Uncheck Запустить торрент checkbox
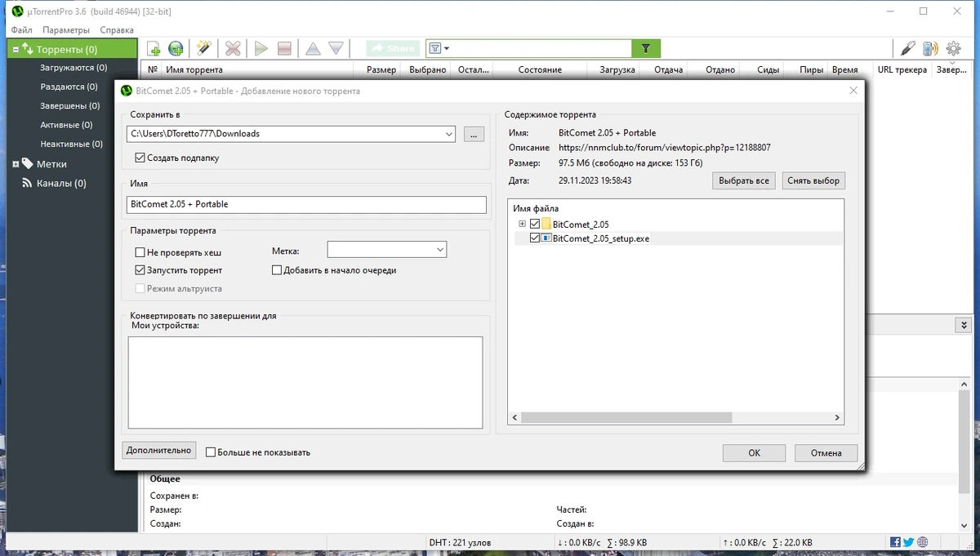Screen dimensions: 980x556 (140, 269)
